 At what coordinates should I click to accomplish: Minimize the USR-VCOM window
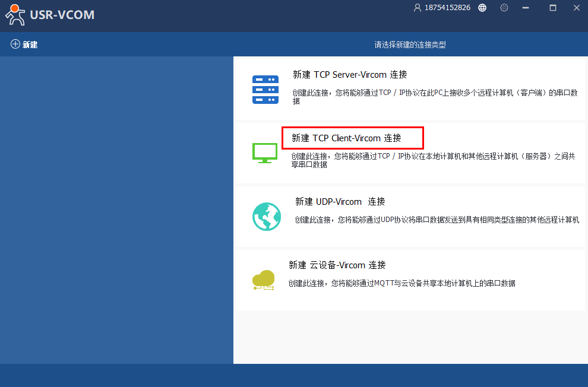[x=526, y=8]
